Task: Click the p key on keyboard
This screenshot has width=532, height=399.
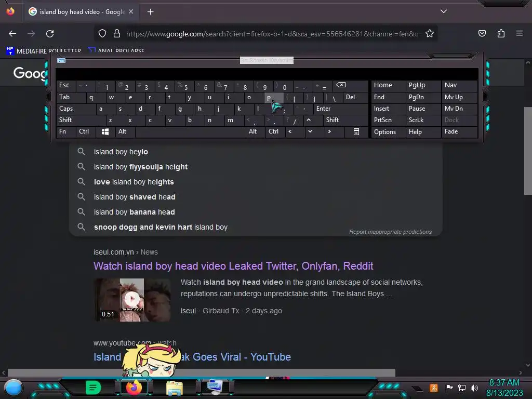Action: tap(273, 97)
